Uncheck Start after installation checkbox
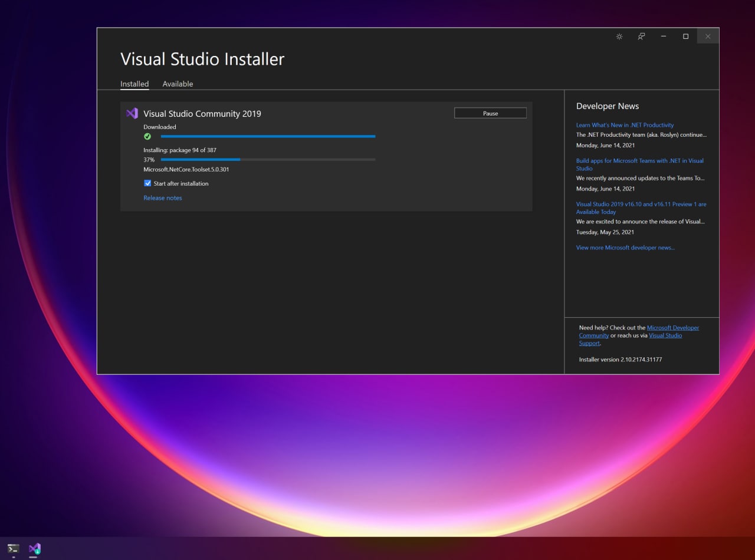Viewport: 755px width, 560px height. pos(147,183)
